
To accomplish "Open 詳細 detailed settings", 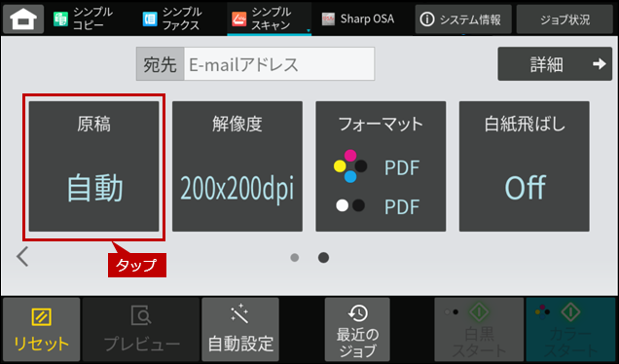I will click(555, 64).
